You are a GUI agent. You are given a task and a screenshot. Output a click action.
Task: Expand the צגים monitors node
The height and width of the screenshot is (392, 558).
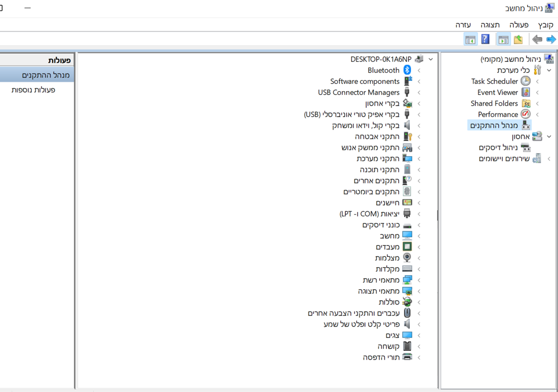419,335
